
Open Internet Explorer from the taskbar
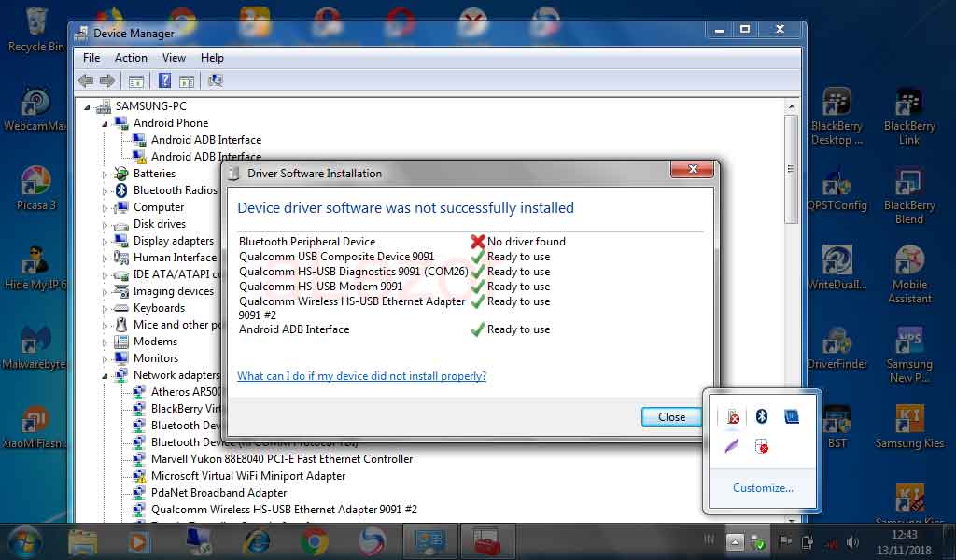pos(256,541)
